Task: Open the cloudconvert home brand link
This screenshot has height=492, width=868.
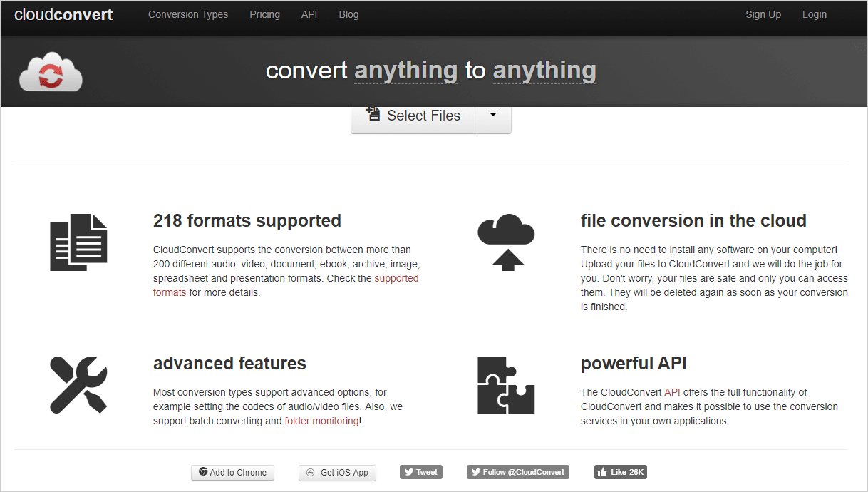Action: (x=63, y=14)
